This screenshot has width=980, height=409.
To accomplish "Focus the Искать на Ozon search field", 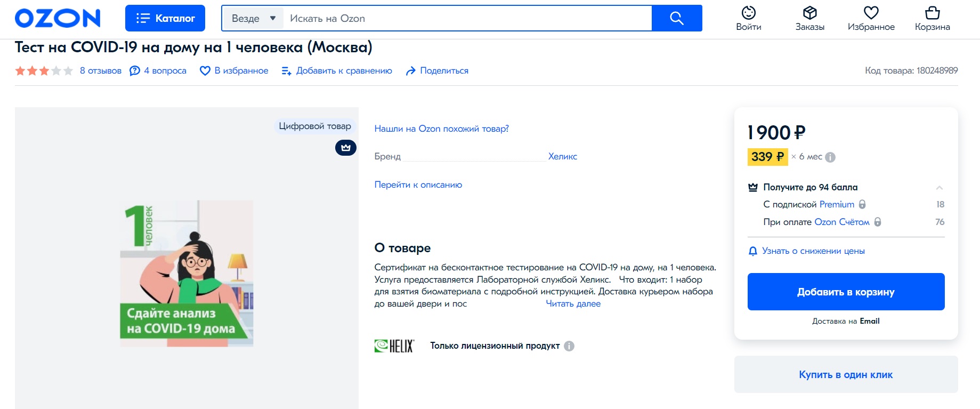I will click(x=467, y=19).
